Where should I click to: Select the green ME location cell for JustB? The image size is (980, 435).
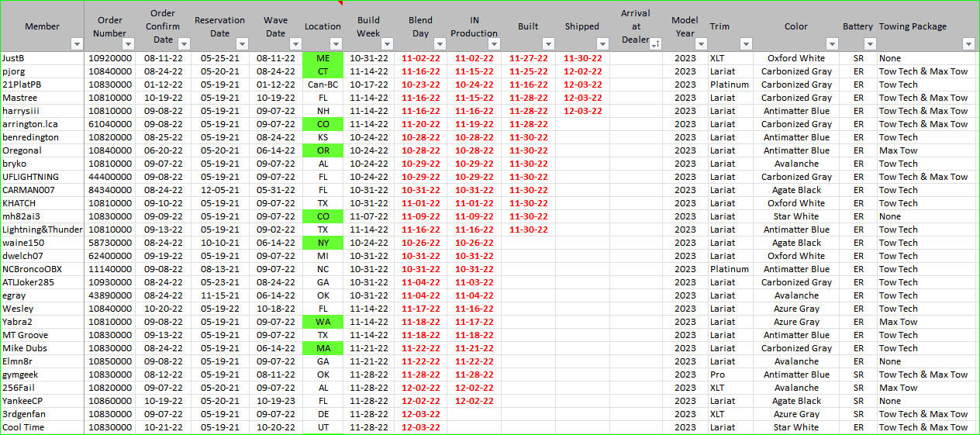(323, 58)
